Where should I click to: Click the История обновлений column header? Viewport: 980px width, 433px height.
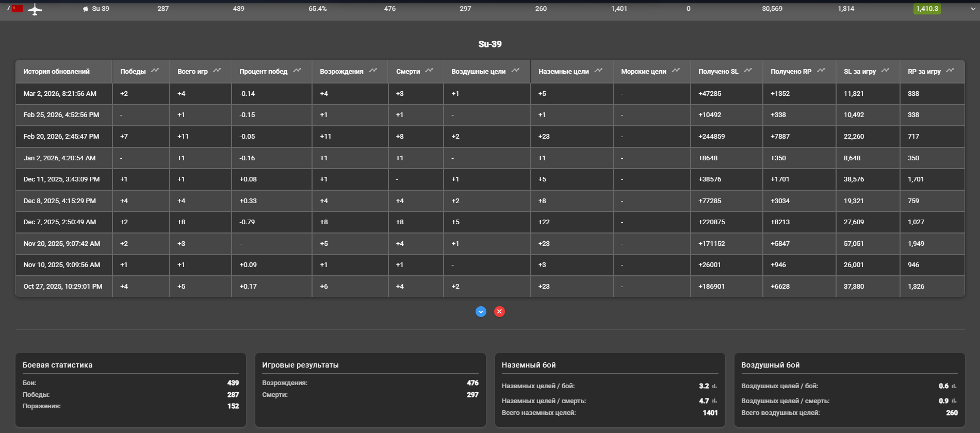click(x=57, y=72)
